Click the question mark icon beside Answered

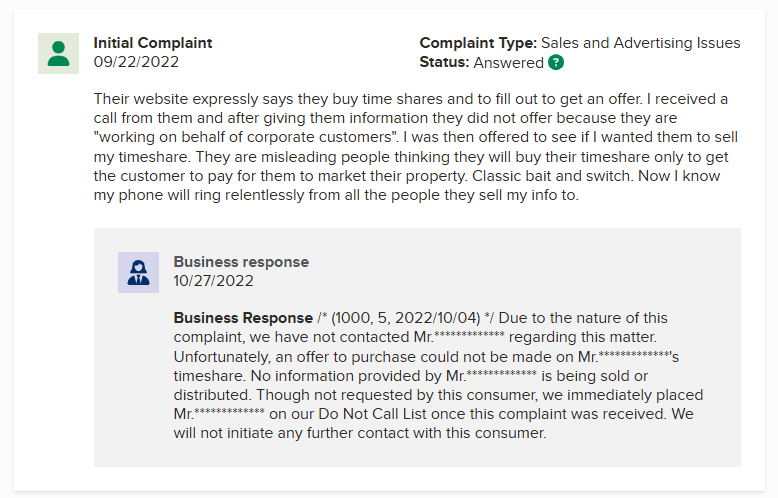click(x=556, y=62)
